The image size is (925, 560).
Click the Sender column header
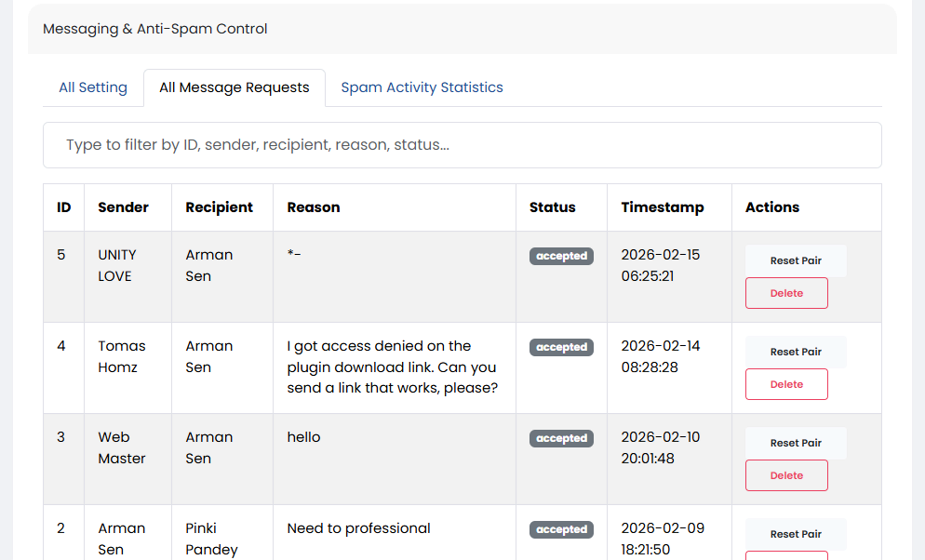click(x=123, y=207)
